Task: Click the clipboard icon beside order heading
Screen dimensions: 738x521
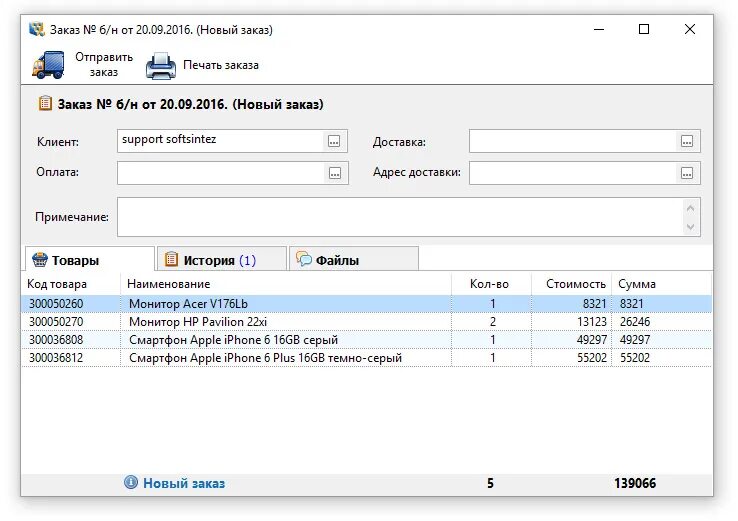Action: (x=45, y=103)
